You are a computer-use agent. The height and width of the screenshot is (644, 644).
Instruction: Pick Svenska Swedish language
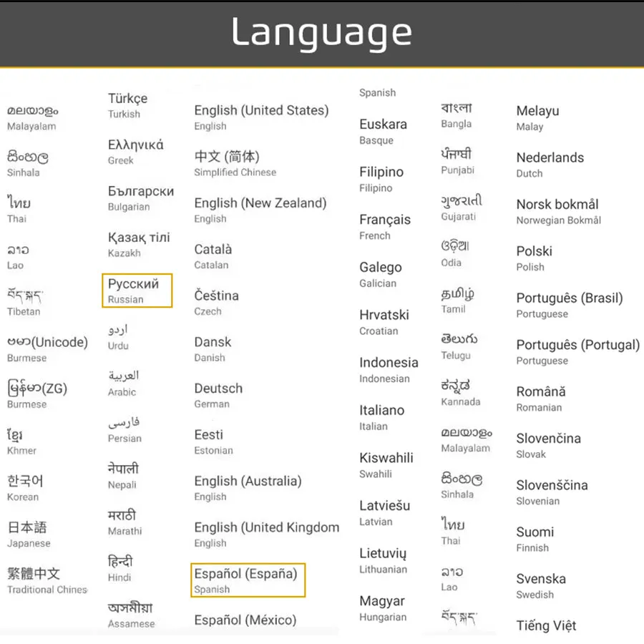(x=541, y=585)
